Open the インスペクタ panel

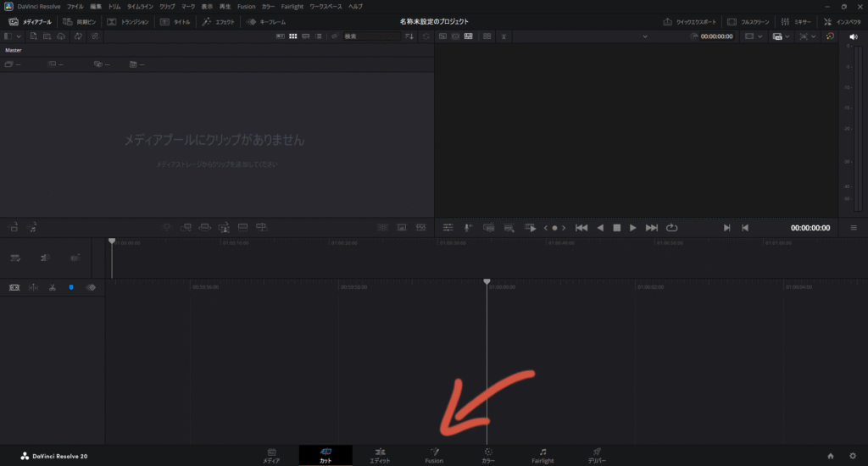[x=843, y=21]
